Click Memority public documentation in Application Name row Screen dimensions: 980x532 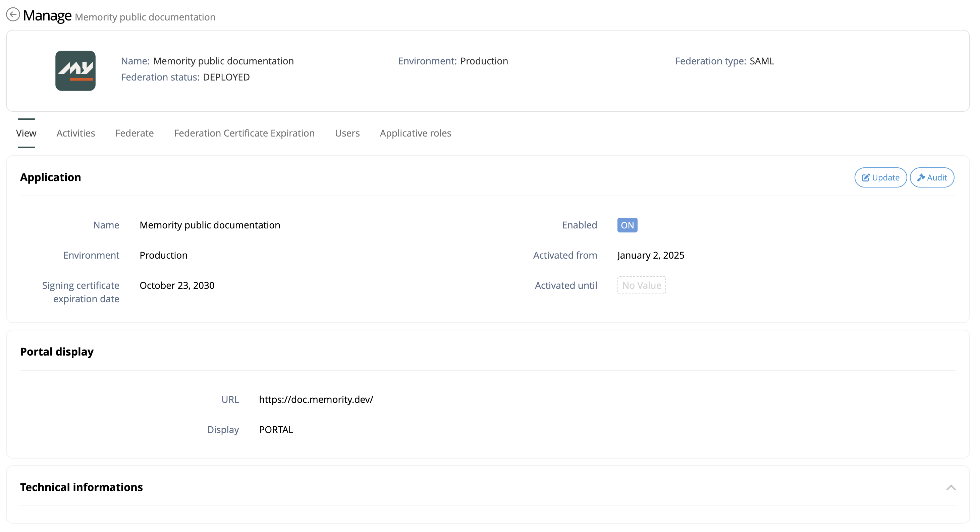pos(210,225)
